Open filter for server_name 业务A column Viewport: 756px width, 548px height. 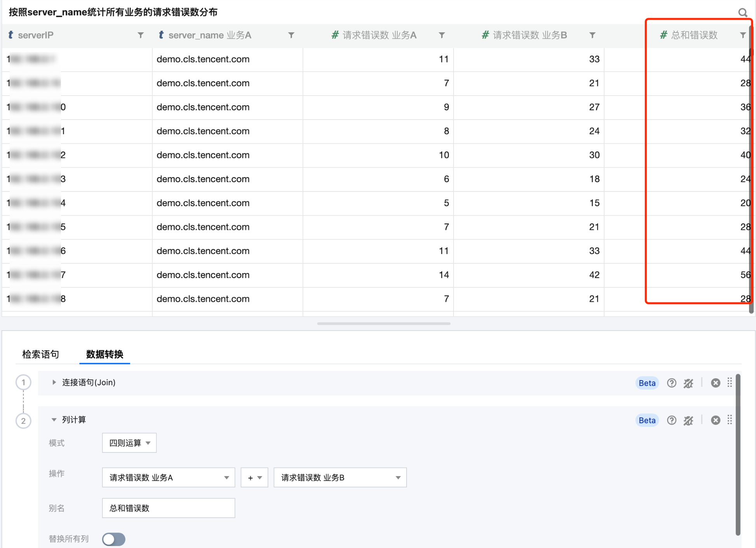pyautogui.click(x=291, y=35)
